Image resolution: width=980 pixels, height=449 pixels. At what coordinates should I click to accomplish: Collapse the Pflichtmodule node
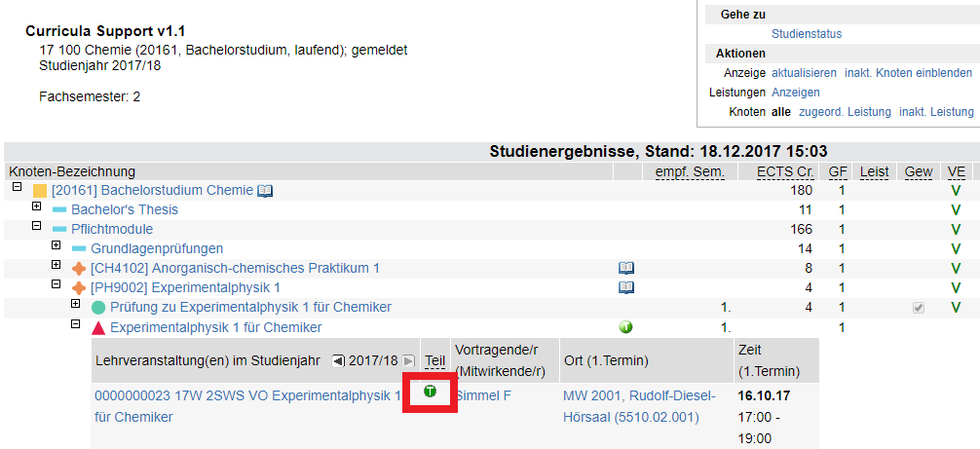coord(36,226)
